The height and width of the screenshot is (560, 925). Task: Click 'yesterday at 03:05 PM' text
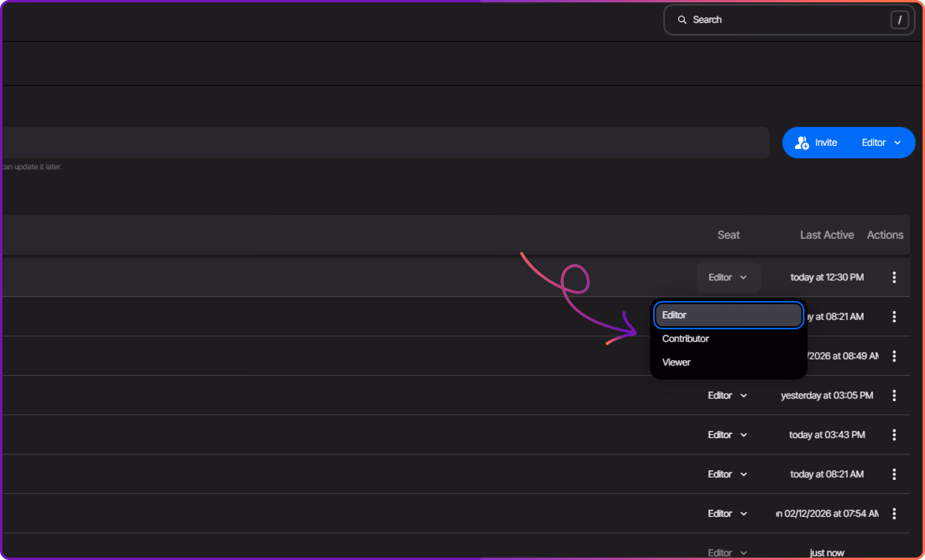coord(827,396)
